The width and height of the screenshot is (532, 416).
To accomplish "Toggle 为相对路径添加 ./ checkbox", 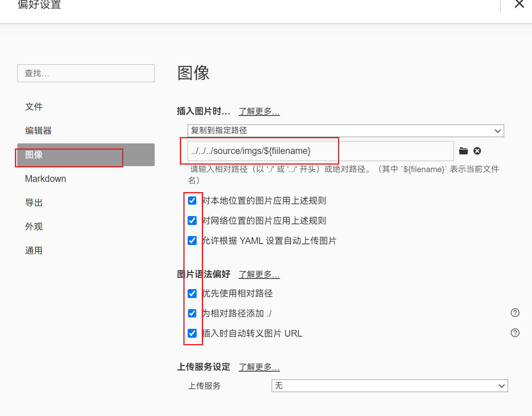I will coord(192,313).
